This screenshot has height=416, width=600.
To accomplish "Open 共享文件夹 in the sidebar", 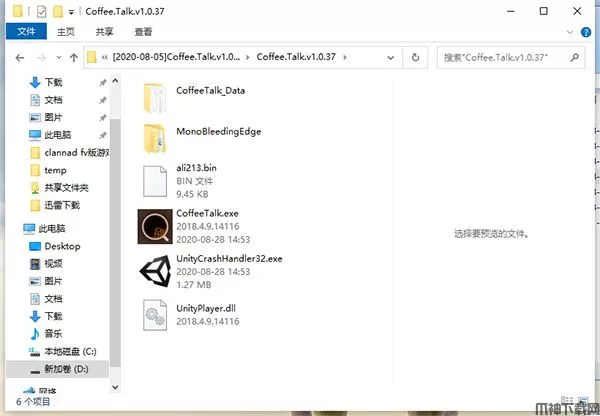I will [59, 188].
